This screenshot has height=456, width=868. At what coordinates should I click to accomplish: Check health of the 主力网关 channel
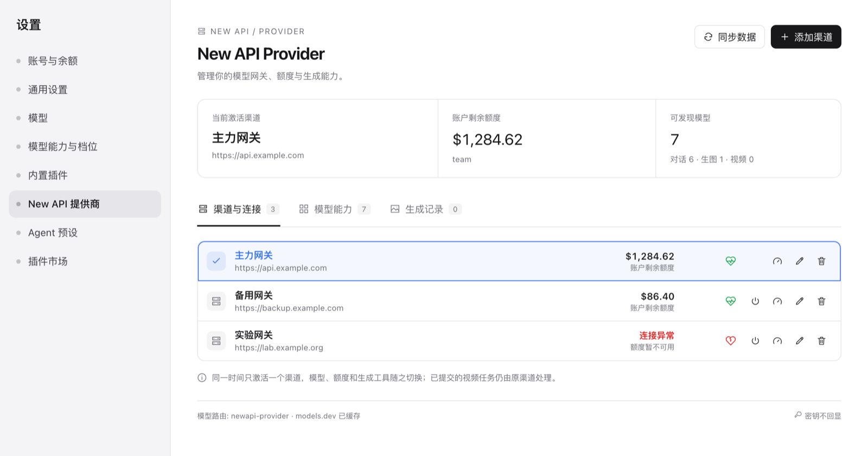731,261
